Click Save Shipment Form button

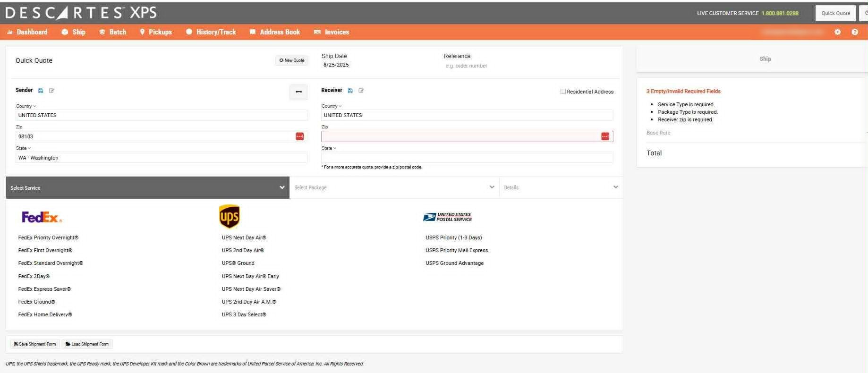point(35,344)
